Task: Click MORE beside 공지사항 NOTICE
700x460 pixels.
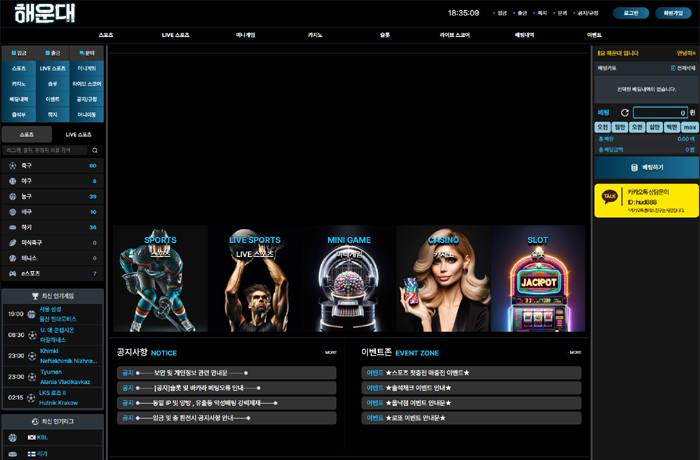Action: (330, 352)
